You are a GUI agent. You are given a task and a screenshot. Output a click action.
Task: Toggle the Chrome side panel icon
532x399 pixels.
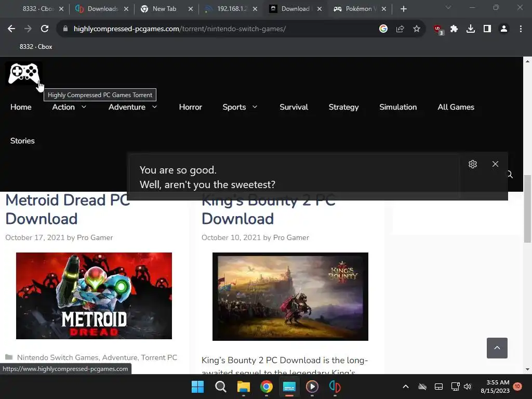(487, 29)
